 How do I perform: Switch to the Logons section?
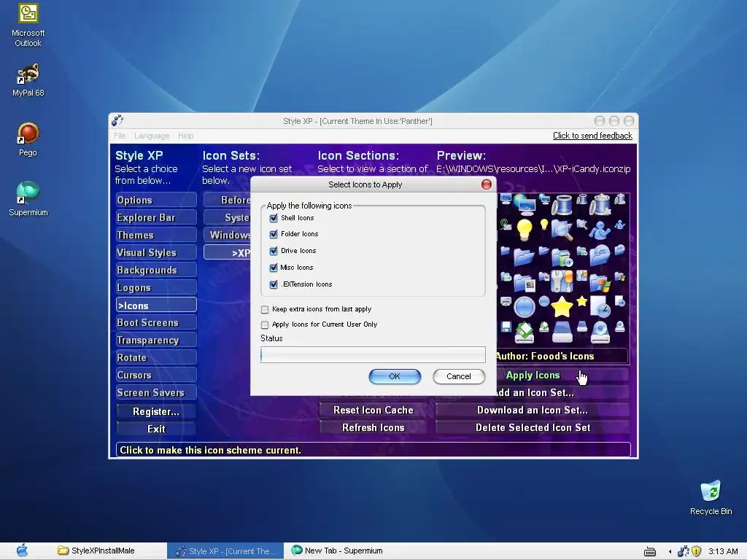156,287
